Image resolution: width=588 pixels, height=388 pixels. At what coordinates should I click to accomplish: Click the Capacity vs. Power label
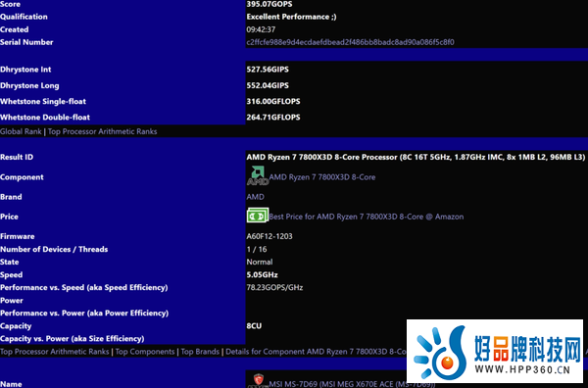click(x=72, y=338)
